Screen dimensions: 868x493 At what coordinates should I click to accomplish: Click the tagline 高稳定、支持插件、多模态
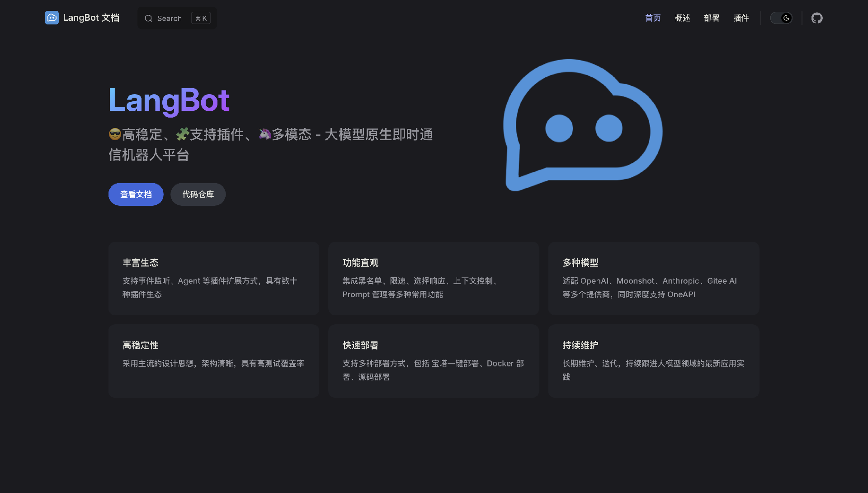point(271,145)
